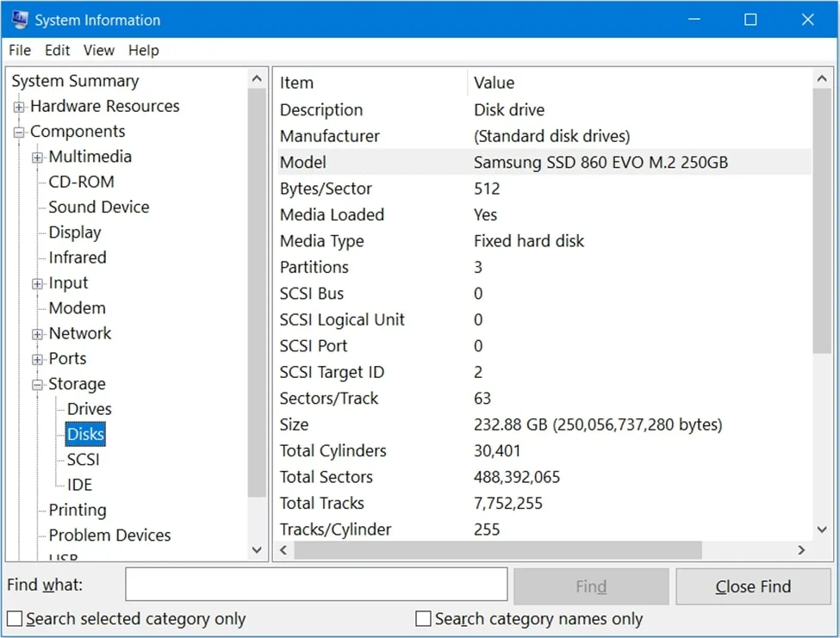Select the Total Cylinders row
The height and width of the screenshot is (638, 840).
[x=544, y=450]
